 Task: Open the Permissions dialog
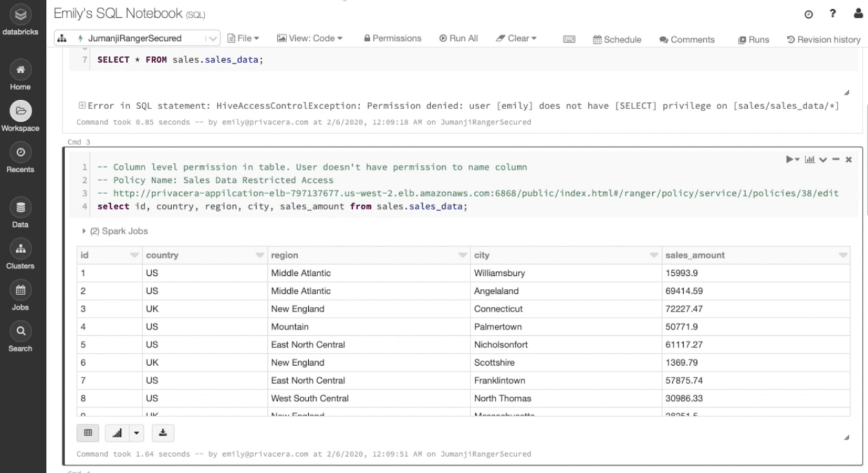(x=392, y=38)
